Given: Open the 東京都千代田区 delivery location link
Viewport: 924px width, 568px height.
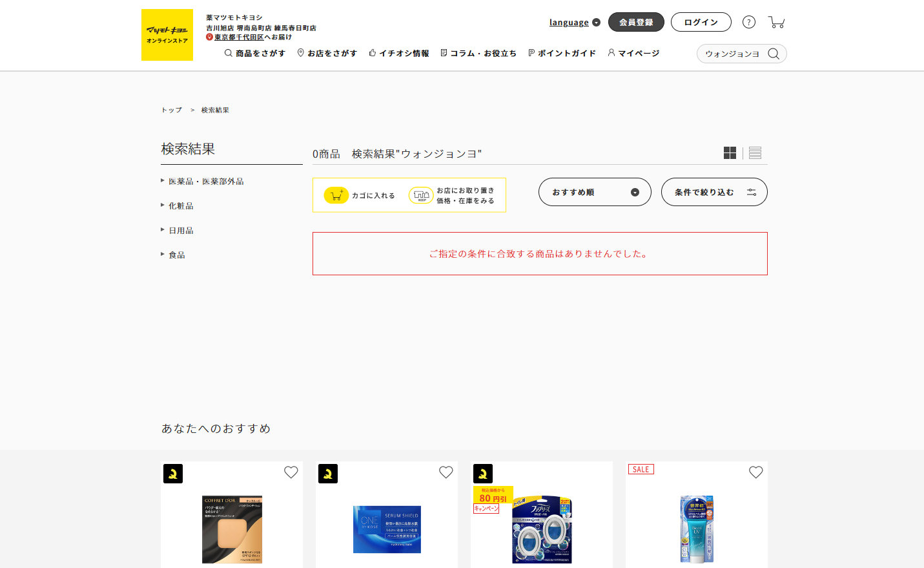Looking at the screenshot, I should coord(239,37).
